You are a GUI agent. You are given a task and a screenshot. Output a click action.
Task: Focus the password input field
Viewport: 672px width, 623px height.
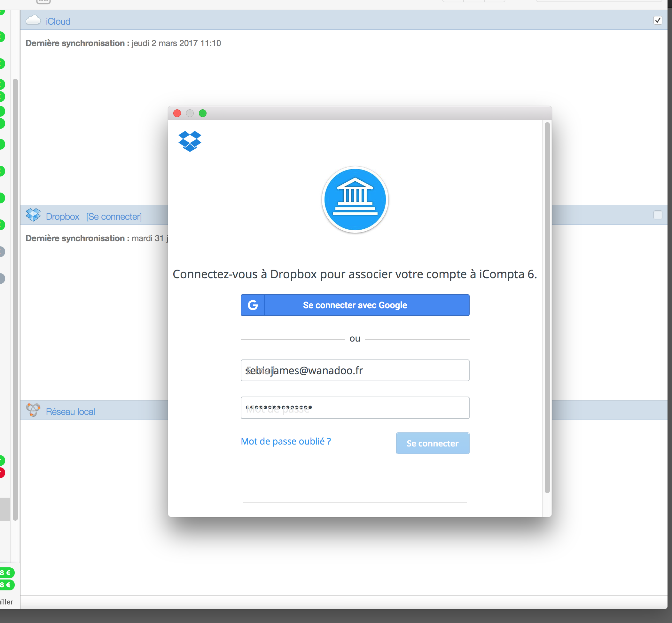(x=355, y=408)
